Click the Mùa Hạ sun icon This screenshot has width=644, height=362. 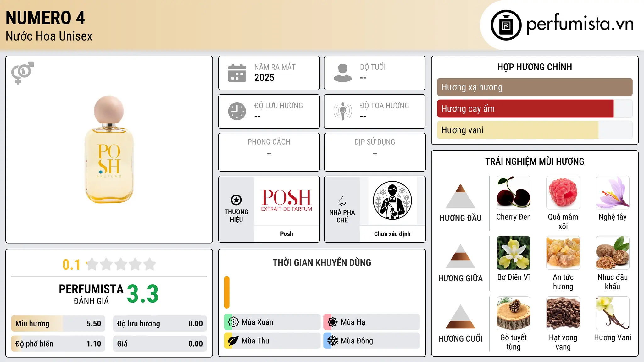(x=333, y=322)
